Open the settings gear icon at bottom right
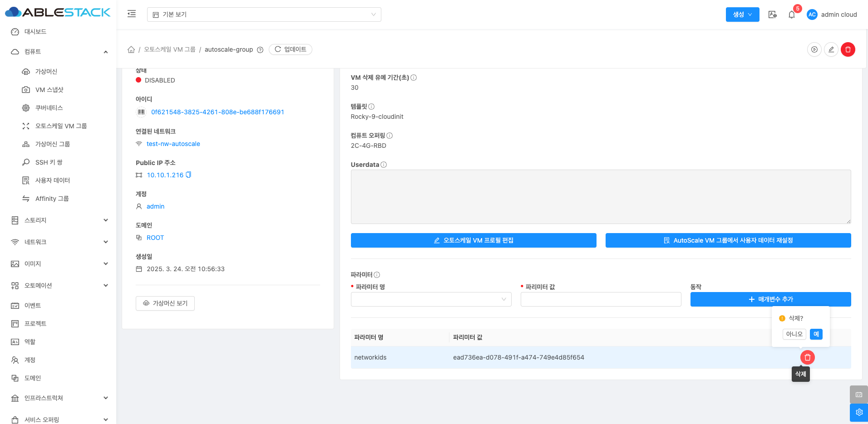Viewport: 868px width, 424px height. pyautogui.click(x=858, y=412)
